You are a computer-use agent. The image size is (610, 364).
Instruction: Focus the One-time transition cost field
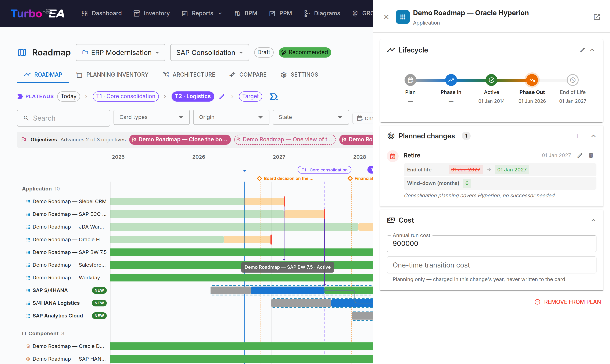coord(491,265)
